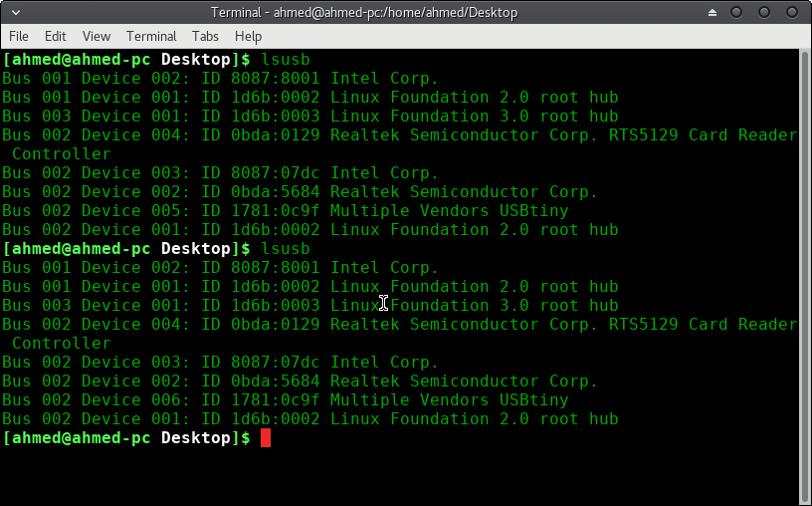Screen dimensions: 812x506
Task: Click the roll-up window arrow icon
Action: [x=712, y=12]
